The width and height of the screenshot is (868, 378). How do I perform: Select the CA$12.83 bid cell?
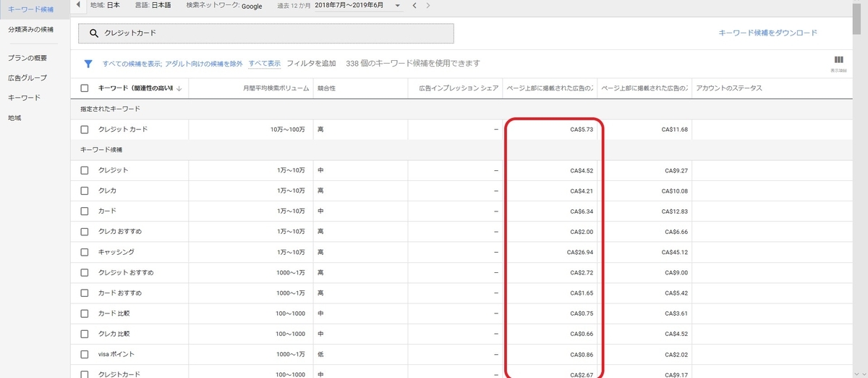pyautogui.click(x=675, y=211)
